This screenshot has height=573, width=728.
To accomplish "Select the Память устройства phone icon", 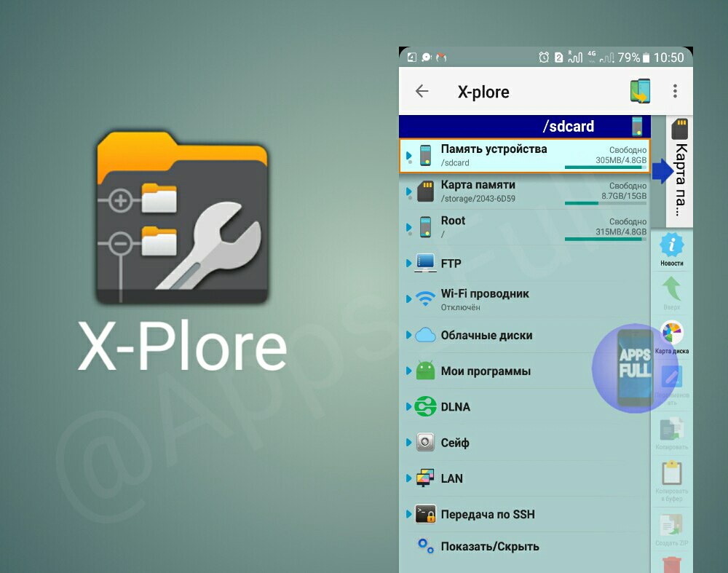I will (425, 155).
